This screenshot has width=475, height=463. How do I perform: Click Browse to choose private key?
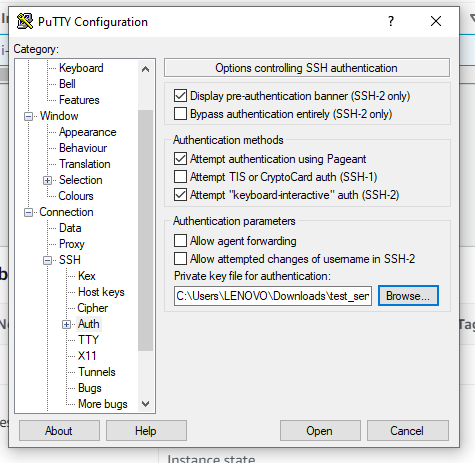[408, 296]
